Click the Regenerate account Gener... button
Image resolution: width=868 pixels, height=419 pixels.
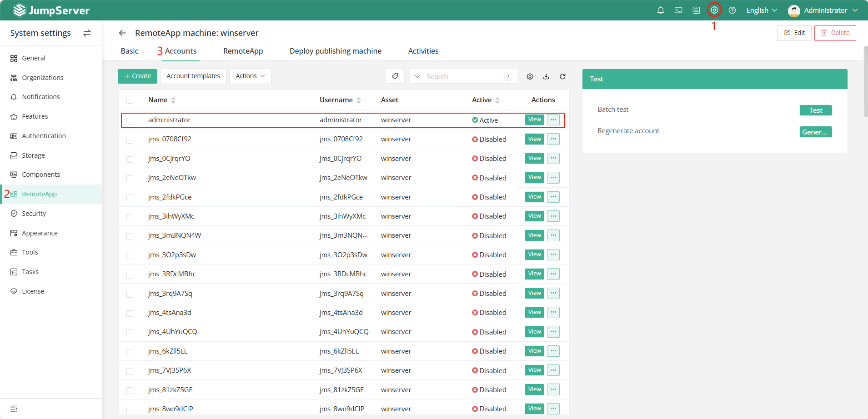(x=816, y=132)
